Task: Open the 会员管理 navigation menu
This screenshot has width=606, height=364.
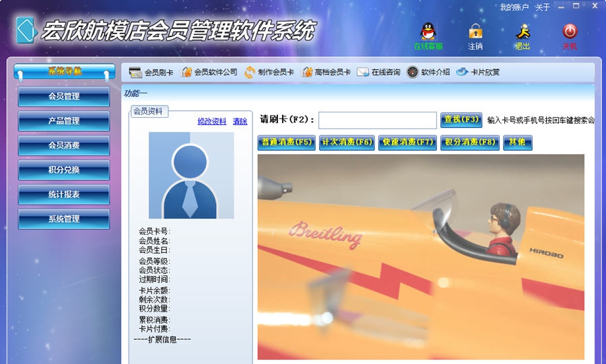Action: 64,96
